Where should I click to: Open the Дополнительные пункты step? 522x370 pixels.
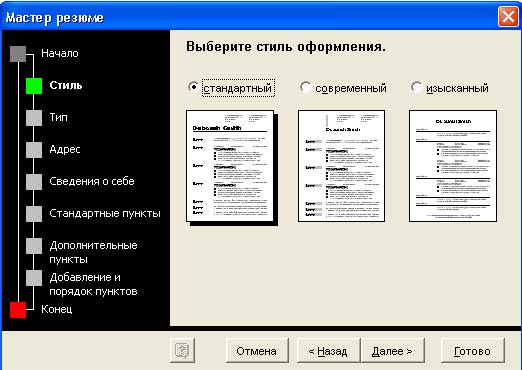click(93, 252)
